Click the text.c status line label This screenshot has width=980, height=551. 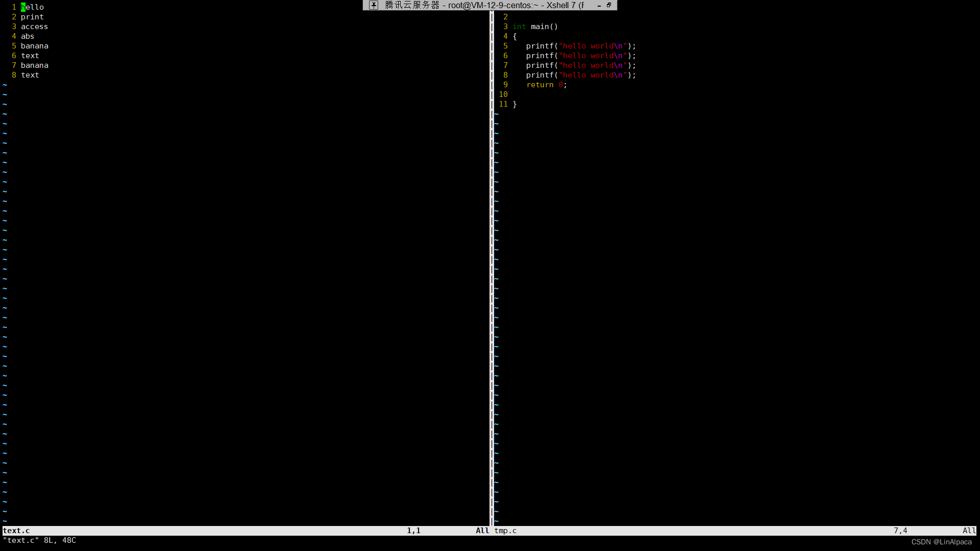16,531
